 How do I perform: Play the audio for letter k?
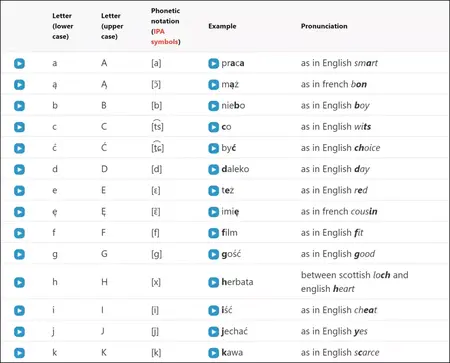tap(19, 353)
